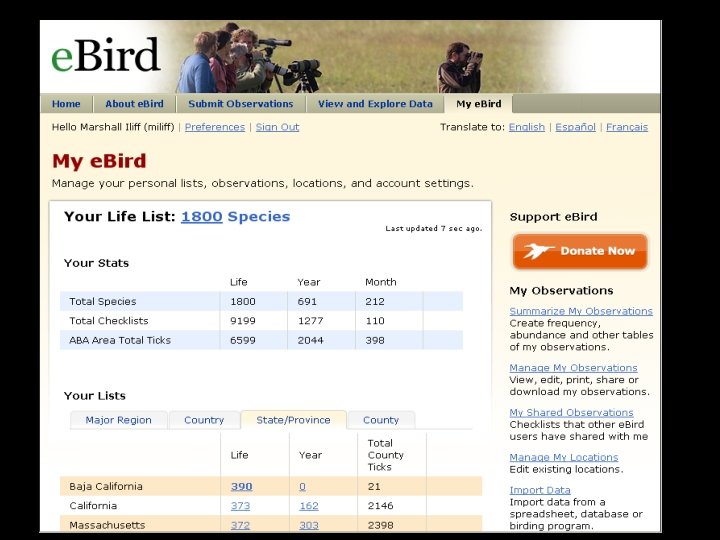Viewport: 720px width, 540px height.
Task: Click the Your Stats heading
Action: pos(96,263)
